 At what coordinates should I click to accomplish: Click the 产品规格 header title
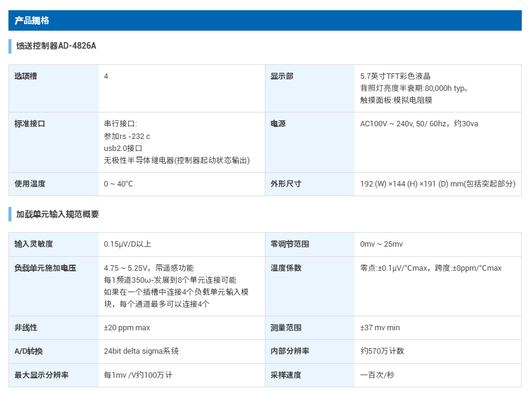(x=31, y=20)
